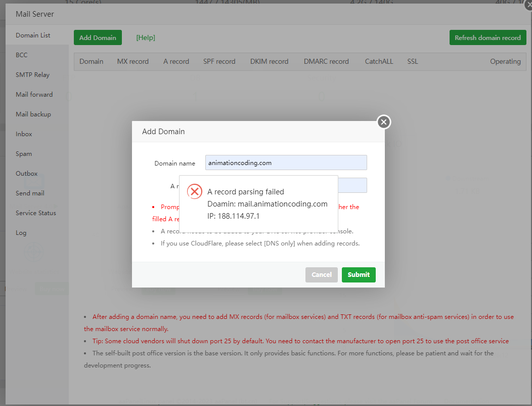532x406 pixels.
Task: Open the Outbox tab
Action: click(x=26, y=173)
